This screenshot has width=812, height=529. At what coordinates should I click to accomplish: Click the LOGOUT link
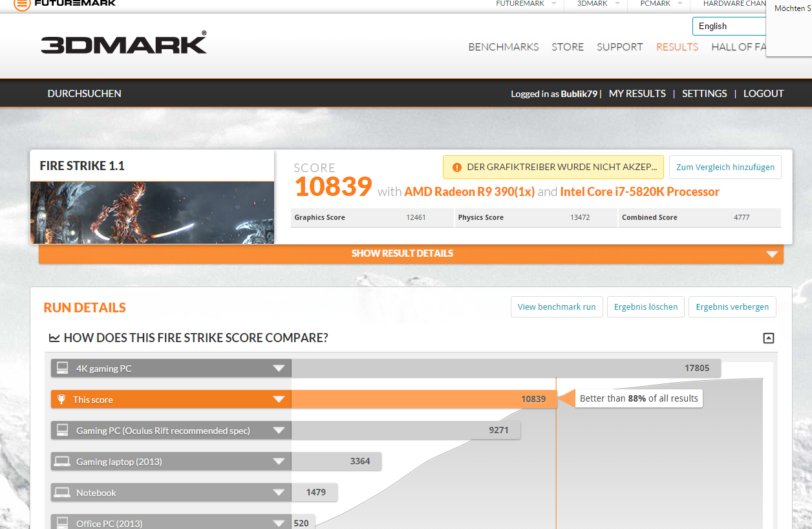point(764,93)
